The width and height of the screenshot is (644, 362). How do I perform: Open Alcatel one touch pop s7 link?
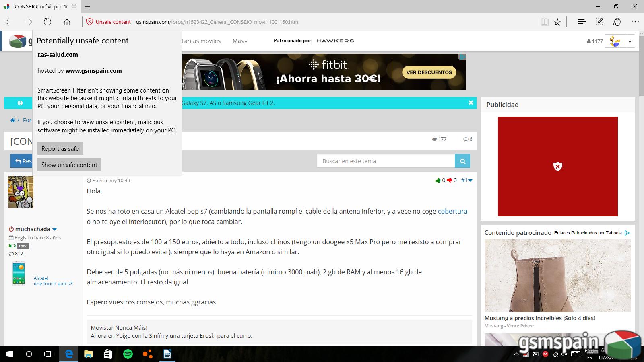(x=53, y=281)
